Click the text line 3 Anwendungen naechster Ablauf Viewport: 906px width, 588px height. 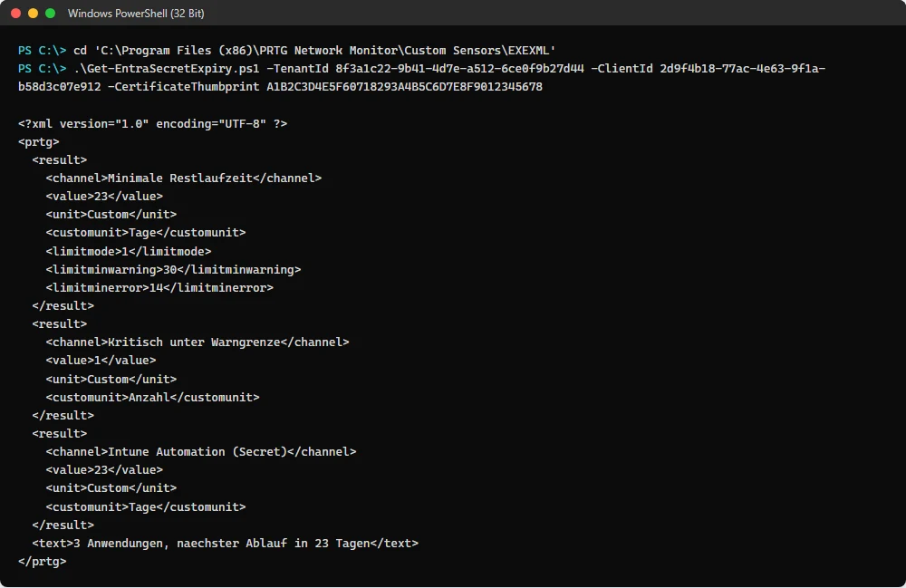[x=226, y=543]
